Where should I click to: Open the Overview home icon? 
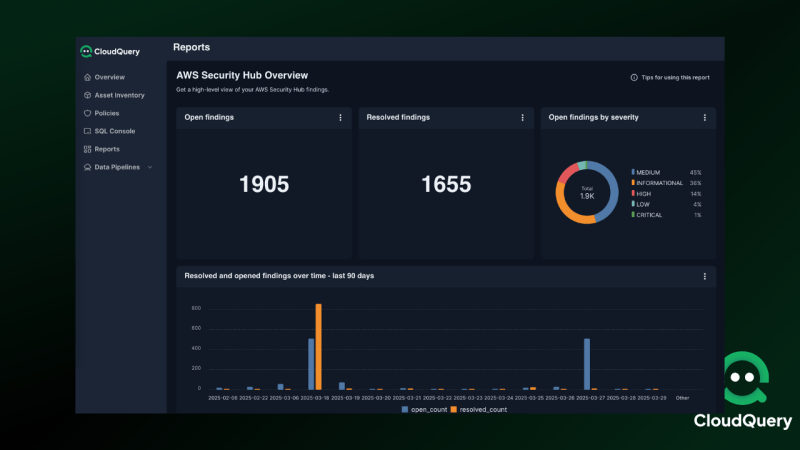point(87,77)
